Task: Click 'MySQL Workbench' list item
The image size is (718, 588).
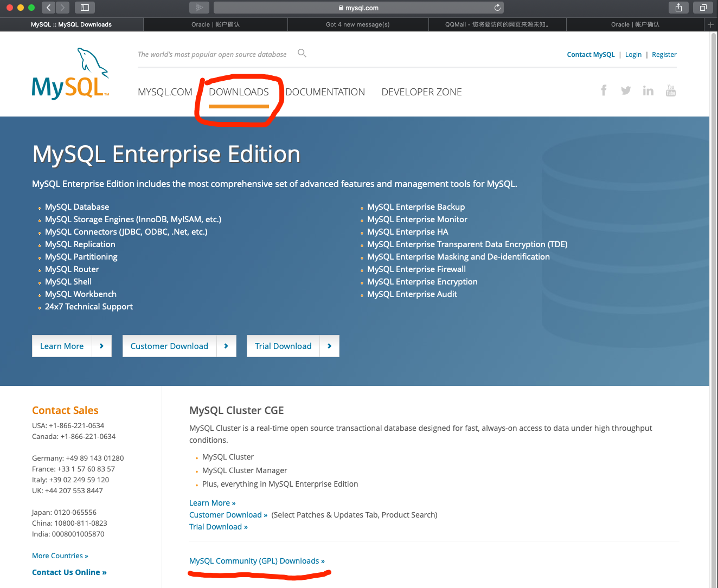Action: click(81, 294)
